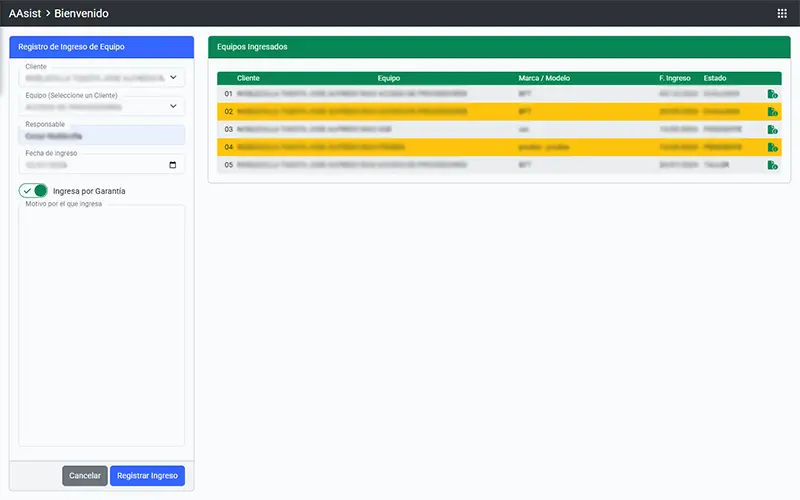The width and height of the screenshot is (800, 500).
Task: Click the Fecha de ingreso date field
Action: pos(90,165)
